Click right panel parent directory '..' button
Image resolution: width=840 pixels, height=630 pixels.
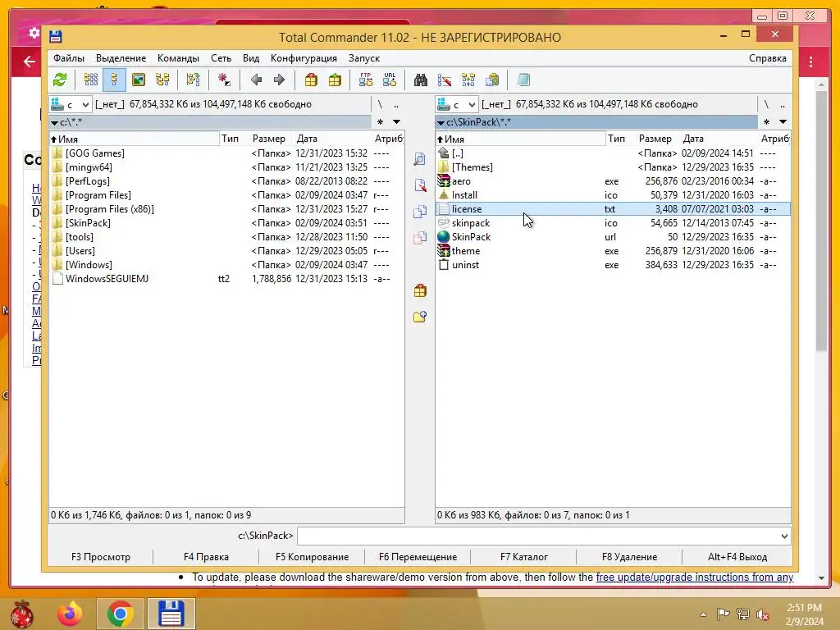[783, 104]
